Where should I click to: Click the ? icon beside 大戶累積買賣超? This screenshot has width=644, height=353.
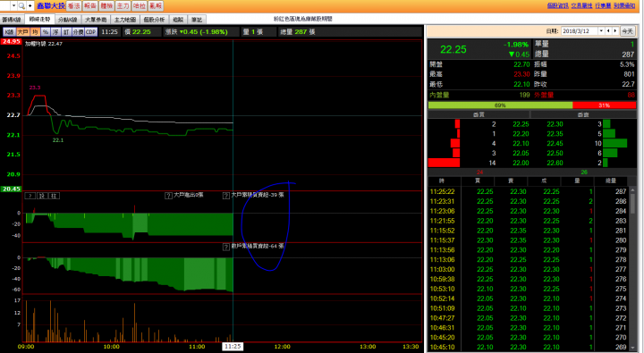click(x=226, y=196)
